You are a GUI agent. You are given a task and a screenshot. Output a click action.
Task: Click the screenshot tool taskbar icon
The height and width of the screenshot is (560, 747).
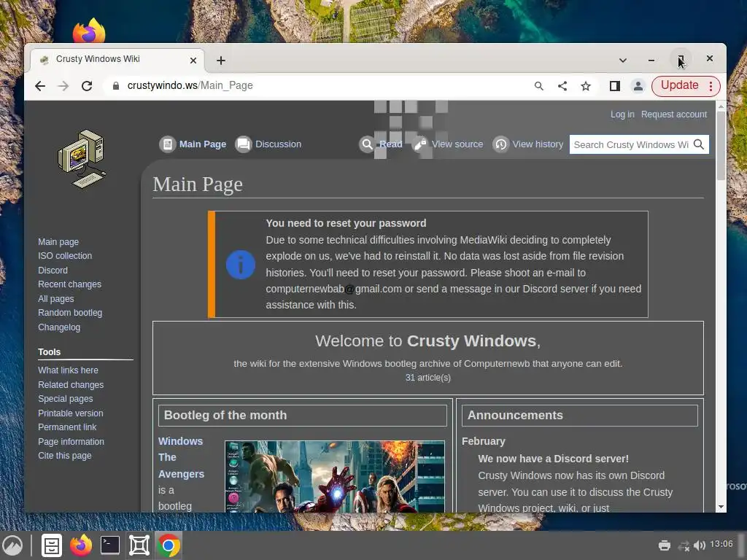tap(139, 545)
